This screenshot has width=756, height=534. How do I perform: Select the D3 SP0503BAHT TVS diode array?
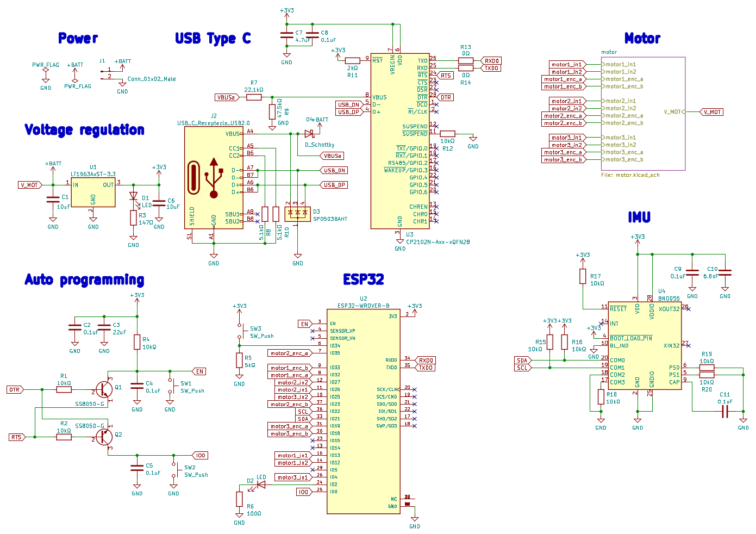click(297, 214)
